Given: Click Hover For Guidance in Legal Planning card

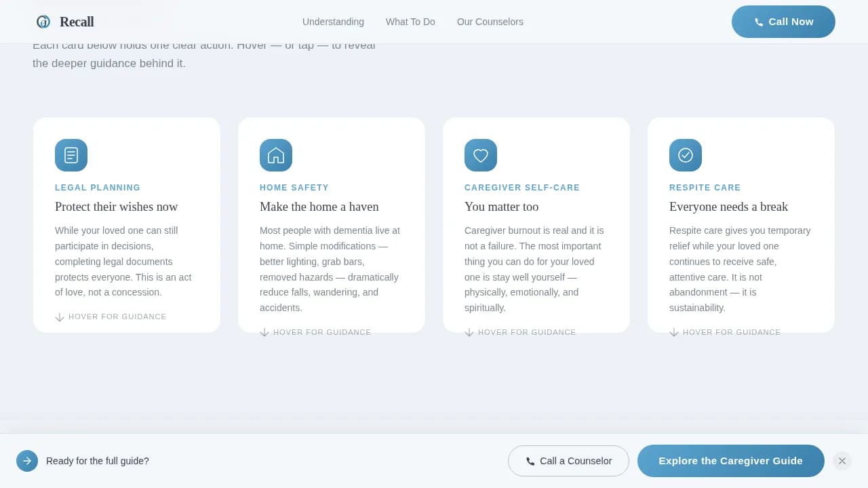Looking at the screenshot, I should [x=117, y=317].
